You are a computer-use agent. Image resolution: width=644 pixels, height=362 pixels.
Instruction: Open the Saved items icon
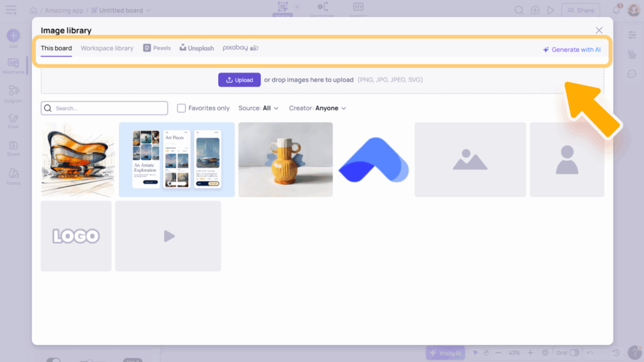[x=13, y=148]
